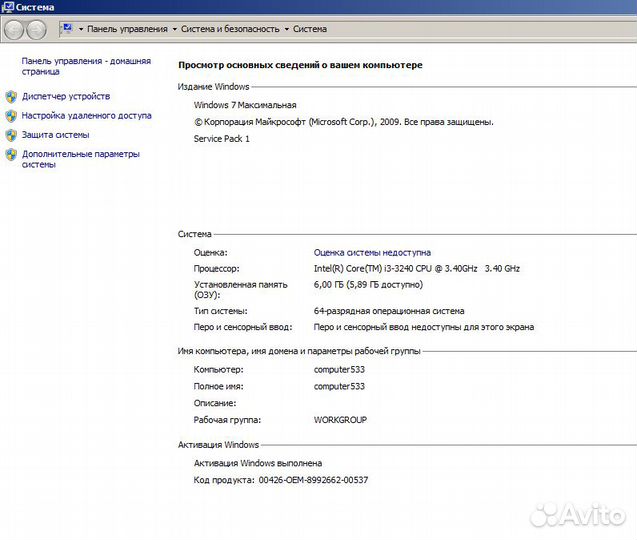Select the text Windows 7 Максимальная

tap(245, 105)
